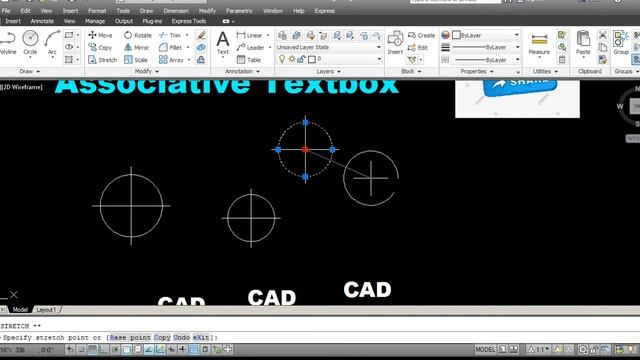Click the Fillet tool
640x360 pixels.
(x=170, y=47)
